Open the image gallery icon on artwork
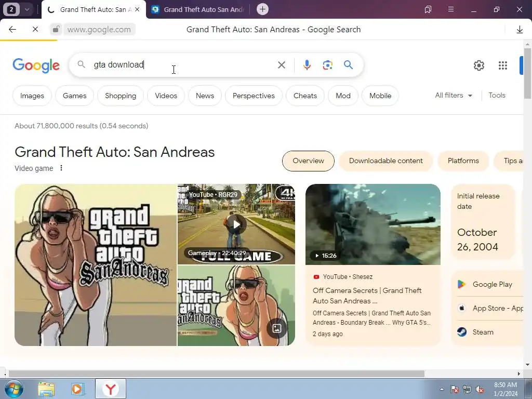The height and width of the screenshot is (399, 532). 277,328
